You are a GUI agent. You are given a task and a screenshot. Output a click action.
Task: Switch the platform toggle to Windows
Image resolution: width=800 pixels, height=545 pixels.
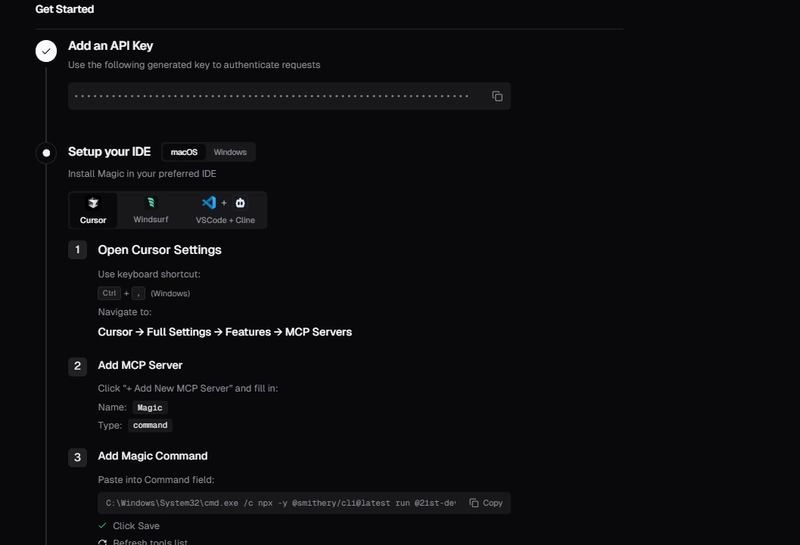click(x=230, y=152)
